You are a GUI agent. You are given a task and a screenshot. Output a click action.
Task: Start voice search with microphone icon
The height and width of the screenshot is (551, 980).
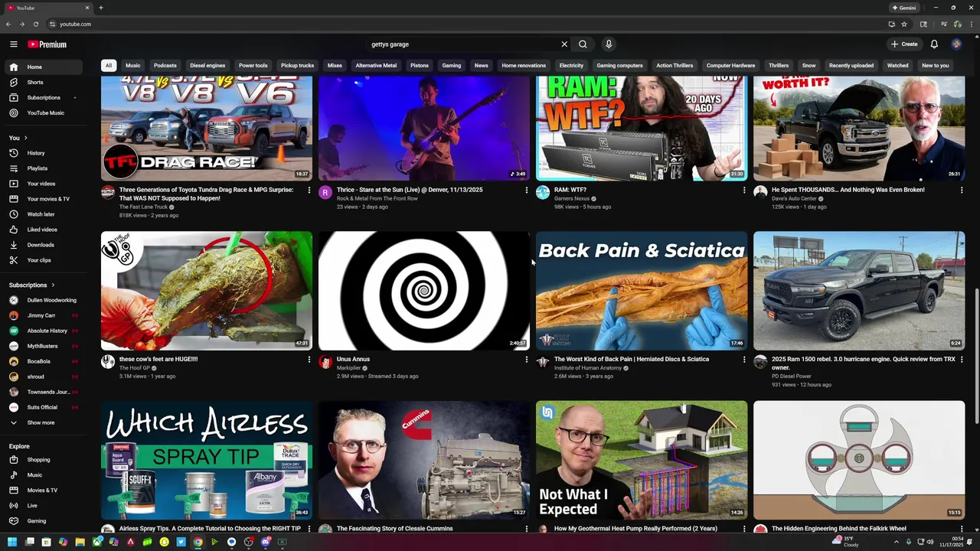click(x=609, y=44)
